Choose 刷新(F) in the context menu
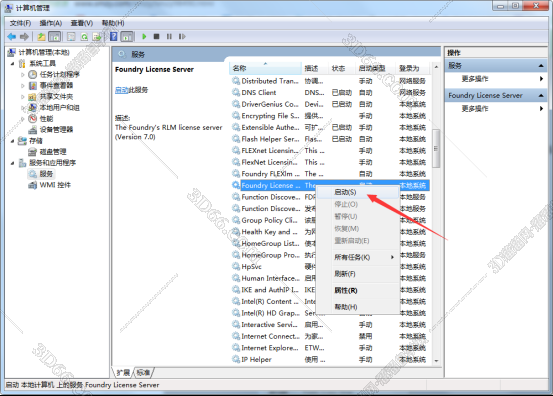The width and height of the screenshot is (553, 396). [x=358, y=274]
